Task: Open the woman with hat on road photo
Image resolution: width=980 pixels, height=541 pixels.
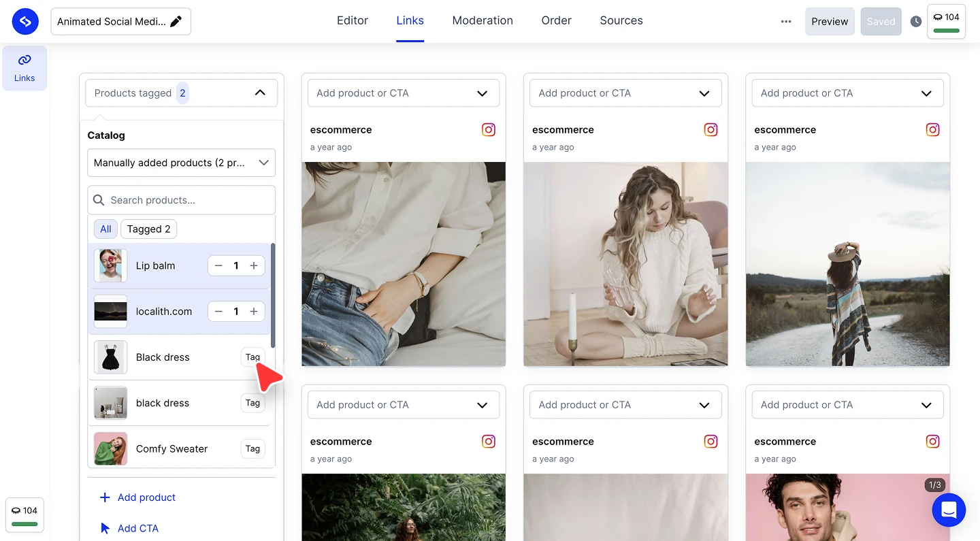Action: (x=847, y=264)
